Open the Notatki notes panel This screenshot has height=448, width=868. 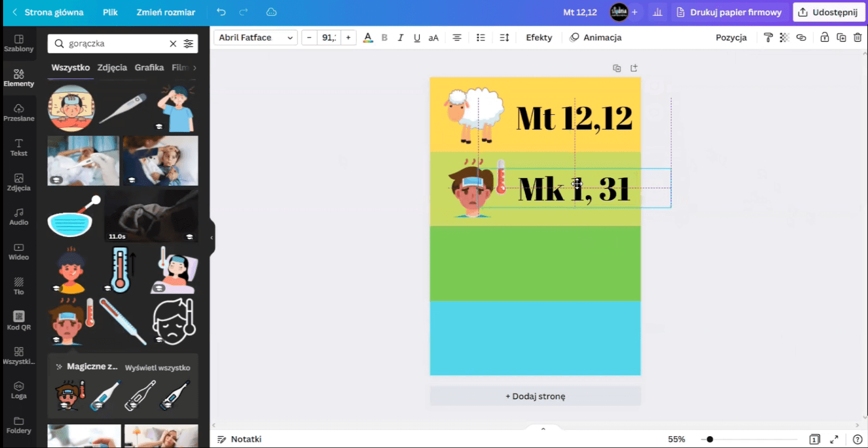tap(239, 439)
